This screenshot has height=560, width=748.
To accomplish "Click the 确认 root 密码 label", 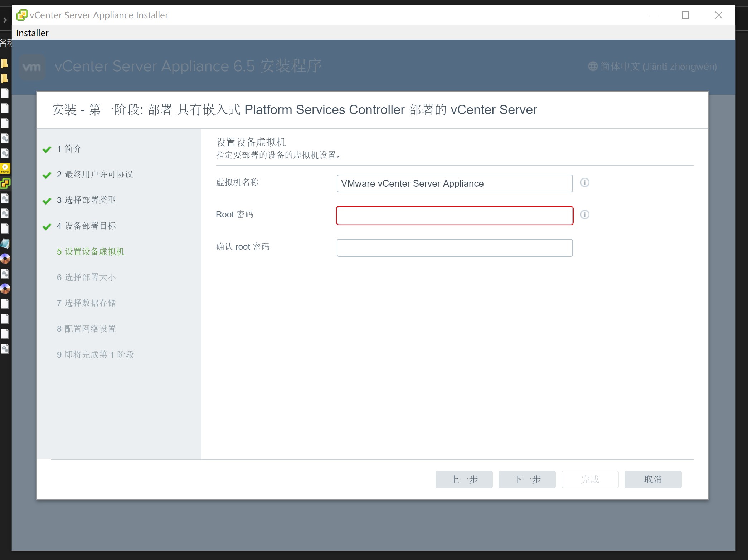I will pyautogui.click(x=243, y=247).
